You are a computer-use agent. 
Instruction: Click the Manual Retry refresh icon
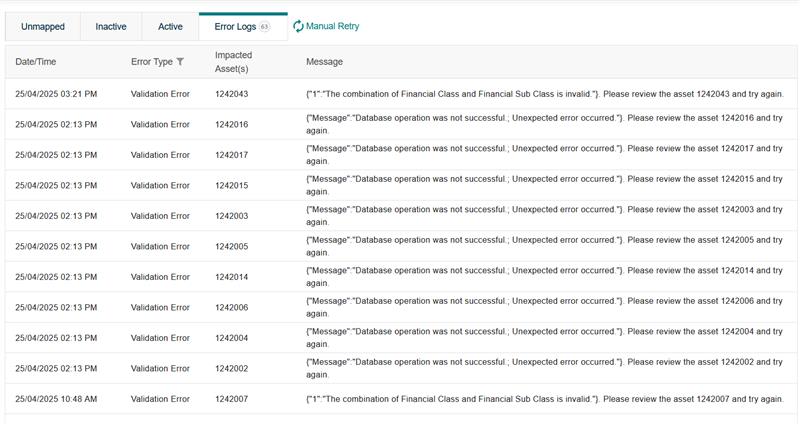(298, 27)
